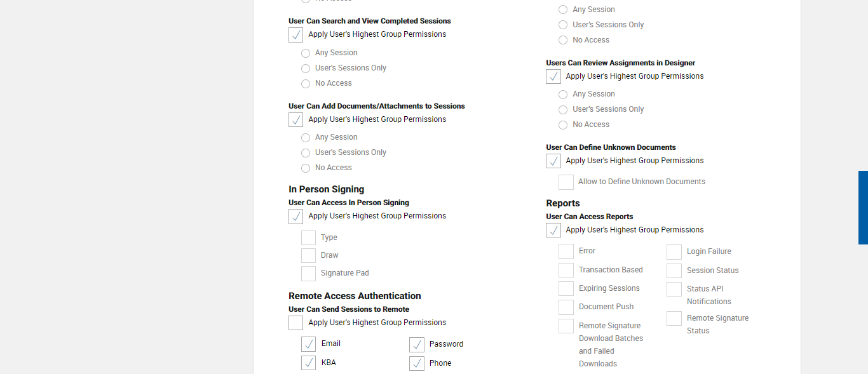The height and width of the screenshot is (374, 868).
Task: Check the Type signing option
Action: 308,238
